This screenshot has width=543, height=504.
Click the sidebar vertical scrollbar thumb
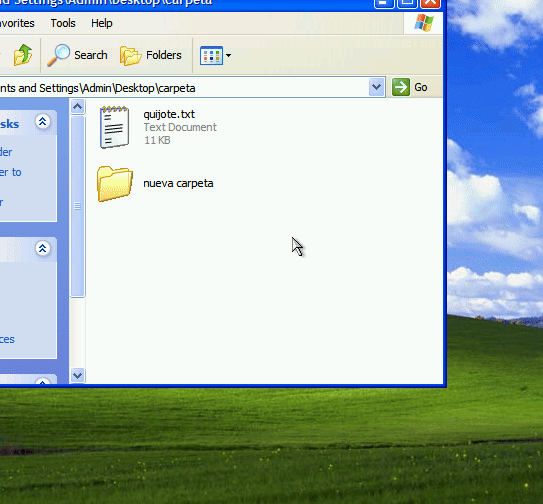78,206
